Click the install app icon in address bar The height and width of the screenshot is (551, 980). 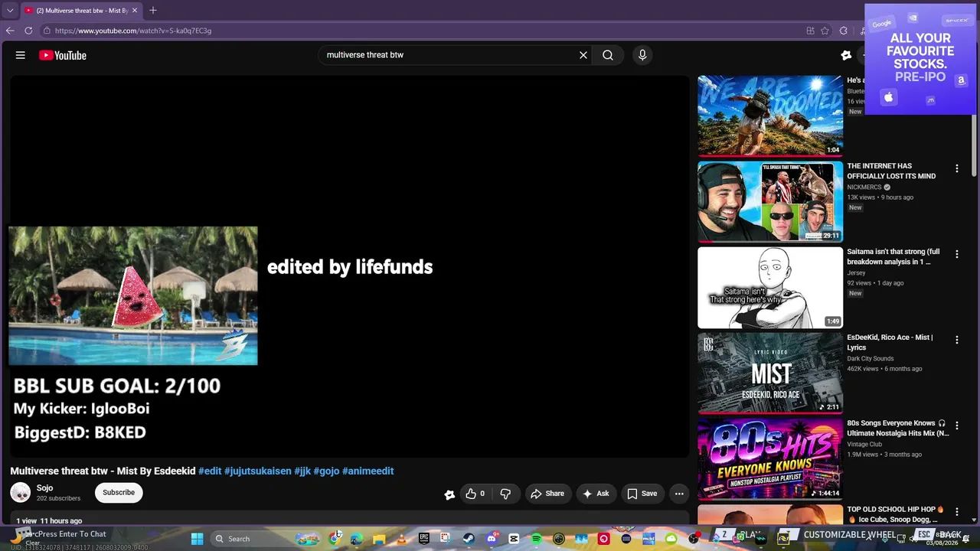coord(810,31)
